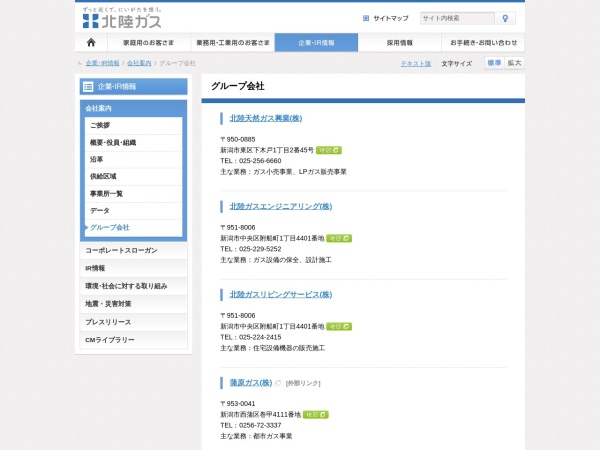Click [外部リンク] label beside 蒲原ガス
Screen dimensions: 600x450
tap(303, 383)
